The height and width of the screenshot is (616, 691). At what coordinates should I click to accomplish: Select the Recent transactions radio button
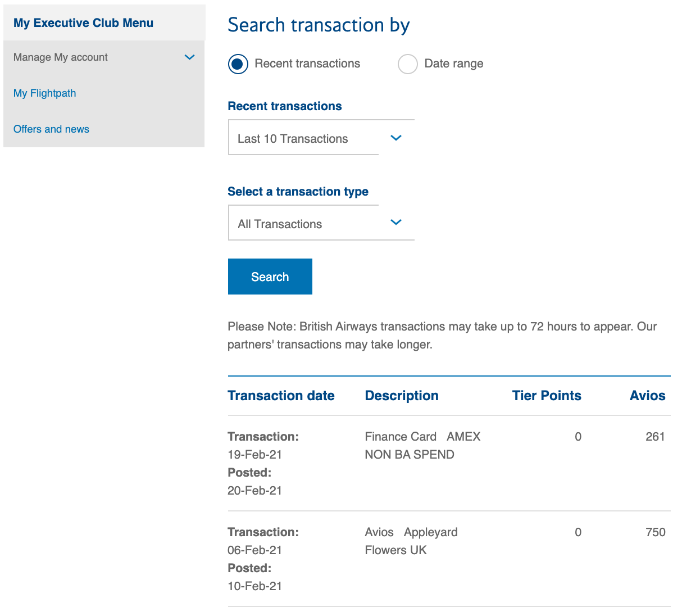pos(238,64)
